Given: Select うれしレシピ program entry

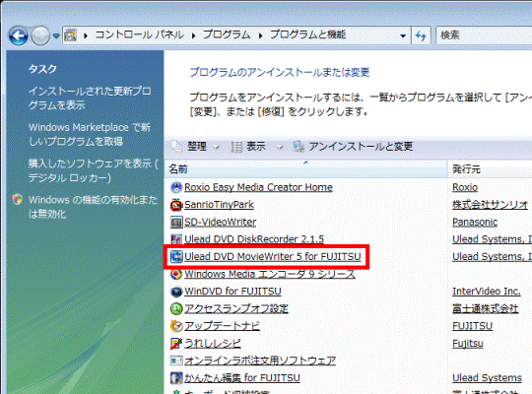Looking at the screenshot, I should 213,344.
